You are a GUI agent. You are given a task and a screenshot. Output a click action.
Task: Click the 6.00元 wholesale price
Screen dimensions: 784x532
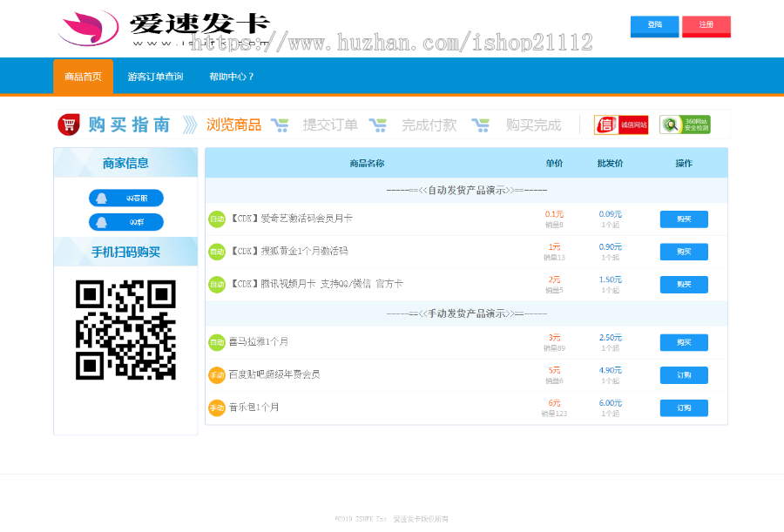611,403
